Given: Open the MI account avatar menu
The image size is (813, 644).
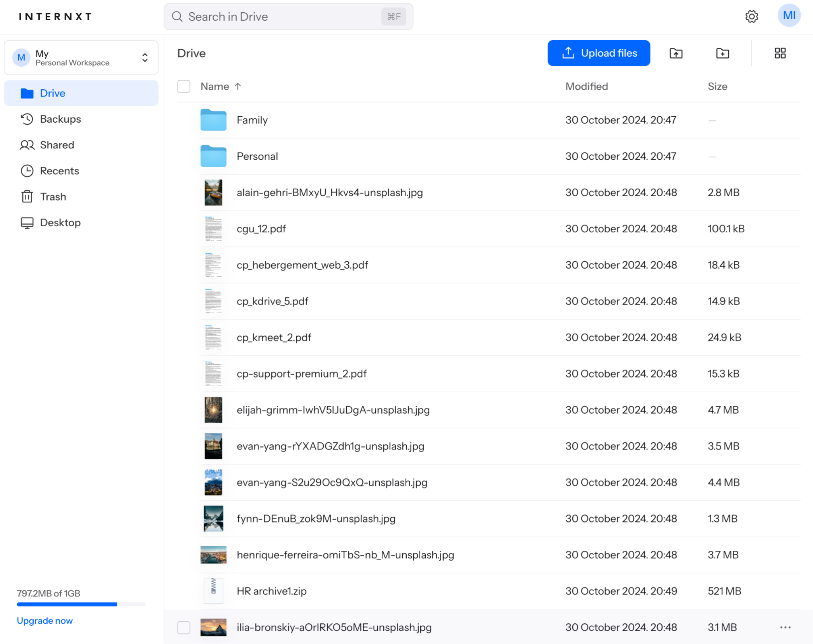Looking at the screenshot, I should coord(789,15).
